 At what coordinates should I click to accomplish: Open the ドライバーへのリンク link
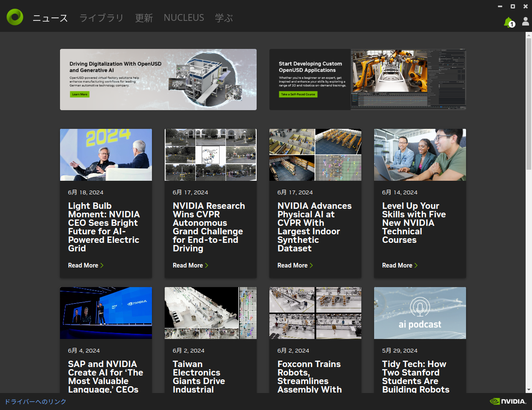click(35, 401)
